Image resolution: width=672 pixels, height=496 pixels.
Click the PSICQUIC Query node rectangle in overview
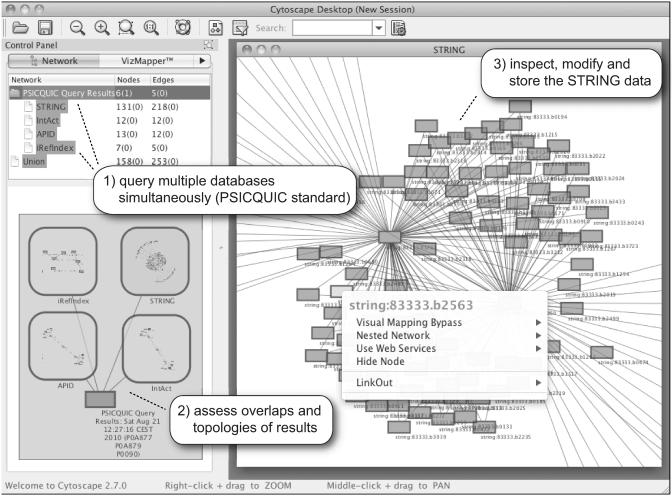click(x=100, y=399)
